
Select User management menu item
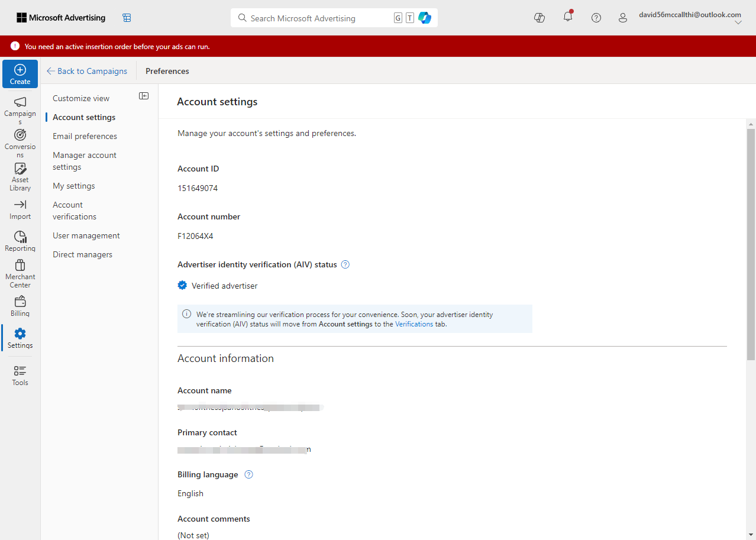coord(86,235)
